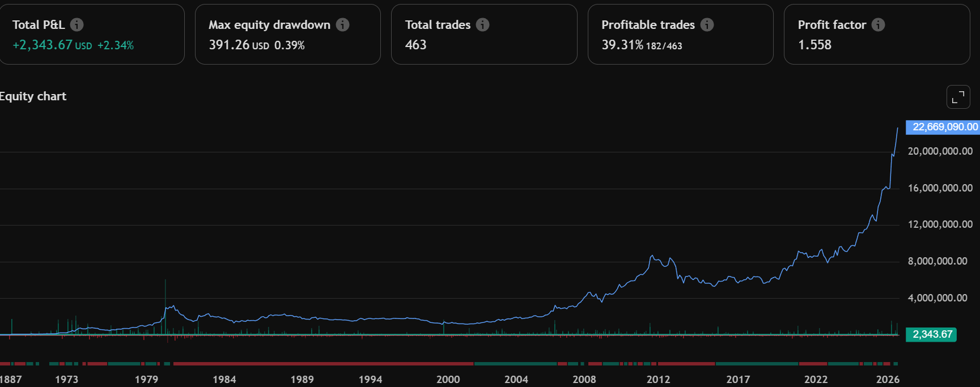980x387 pixels.
Task: Open Max equity drawdown info tooltip icon
Action: (x=342, y=25)
